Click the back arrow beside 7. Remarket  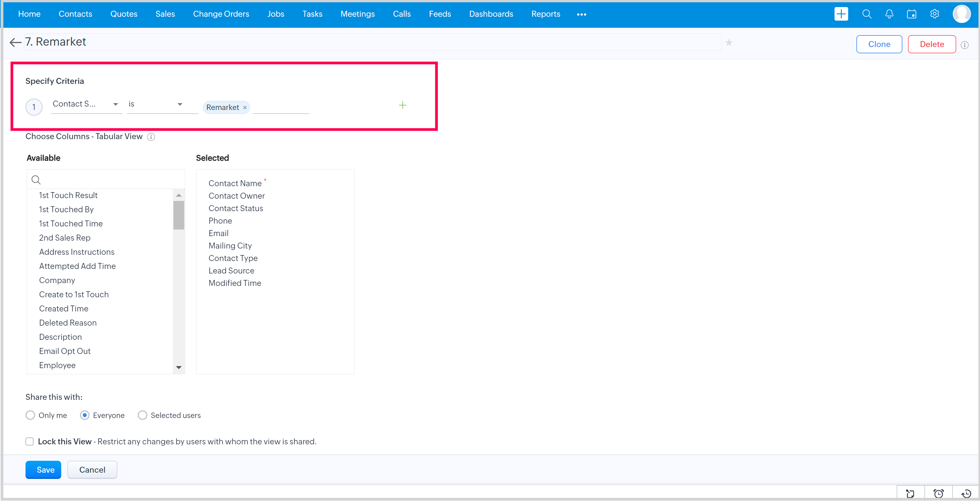click(15, 42)
